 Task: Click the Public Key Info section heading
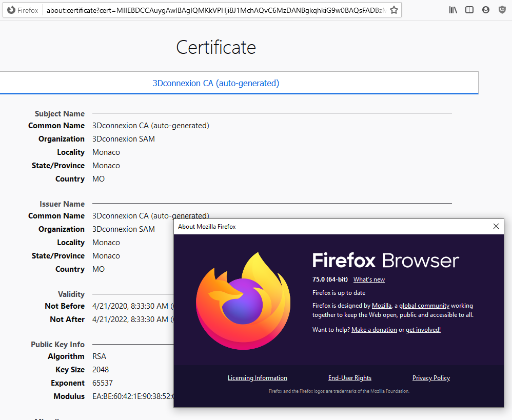pos(58,345)
